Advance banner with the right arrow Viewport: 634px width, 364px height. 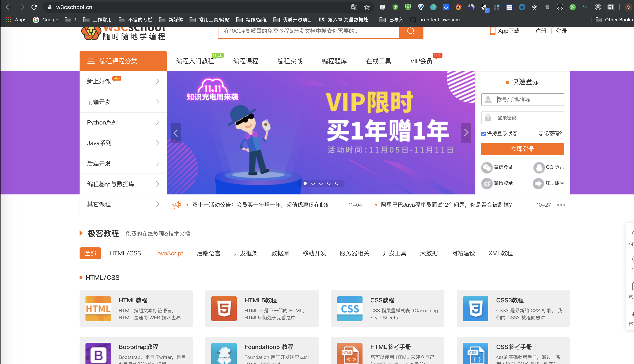[x=466, y=133]
